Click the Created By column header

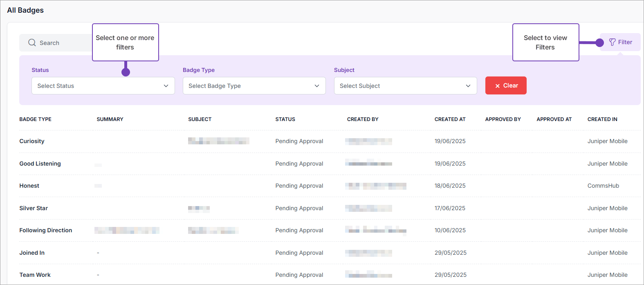point(363,119)
